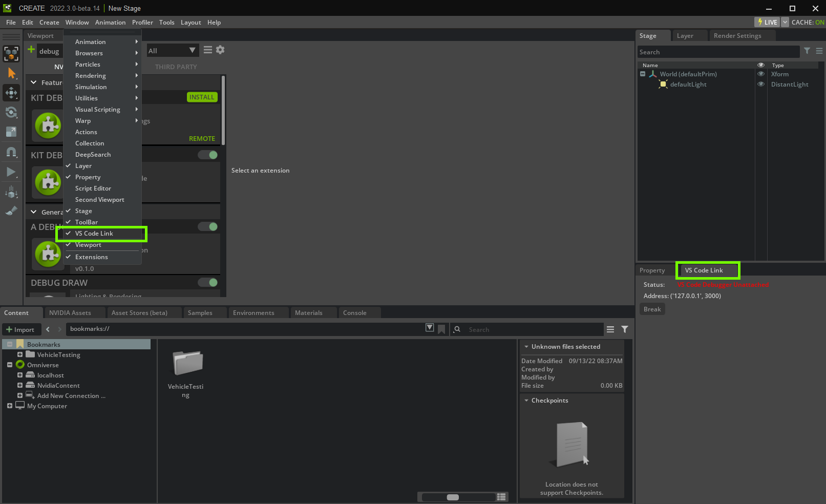
Task: Toggle the A DEBUG extension switch
Action: tap(208, 226)
